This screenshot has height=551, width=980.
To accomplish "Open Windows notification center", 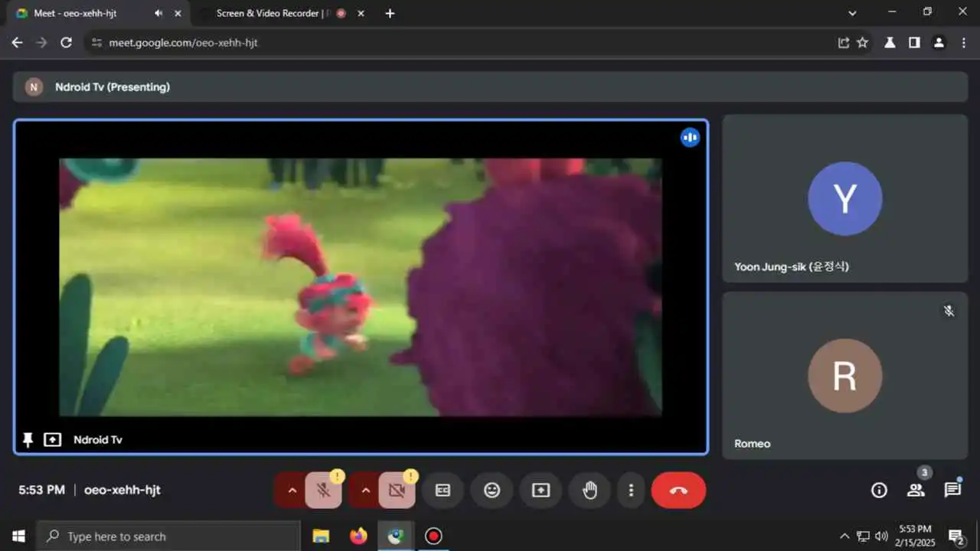I will [x=956, y=536].
